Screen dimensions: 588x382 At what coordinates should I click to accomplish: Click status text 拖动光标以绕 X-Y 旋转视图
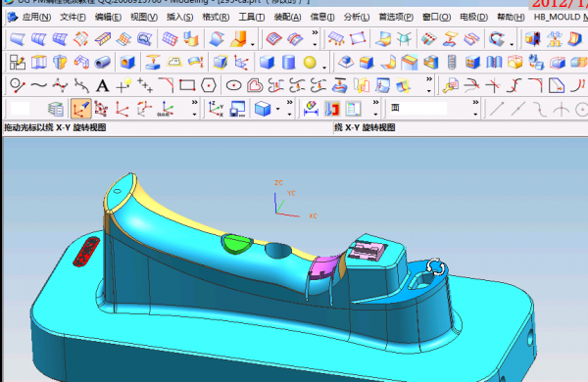(x=55, y=128)
